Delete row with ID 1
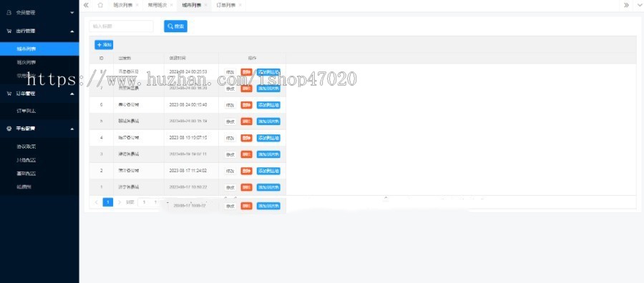The image size is (644, 283). point(246,187)
